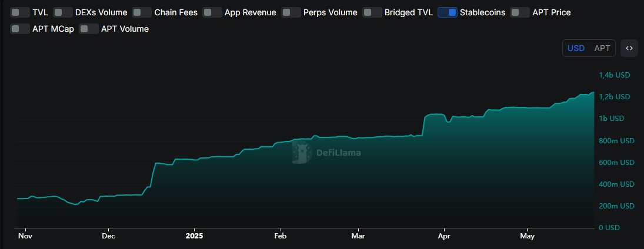
Task: Toggle Bridged TVL series
Action: click(x=372, y=12)
